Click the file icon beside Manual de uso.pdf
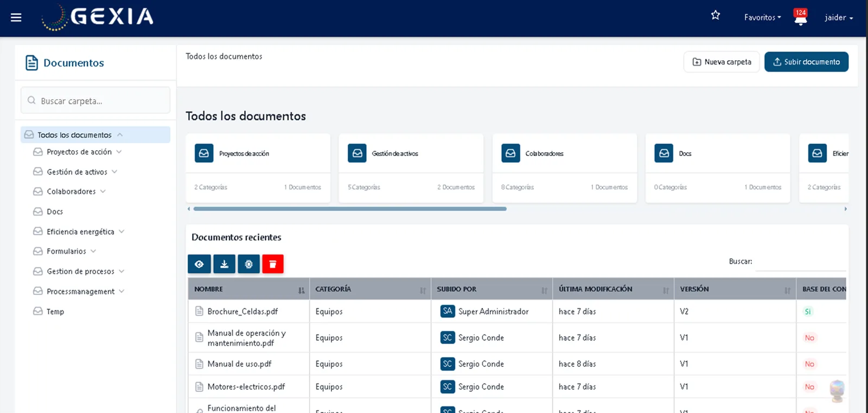The width and height of the screenshot is (868, 413). (199, 364)
